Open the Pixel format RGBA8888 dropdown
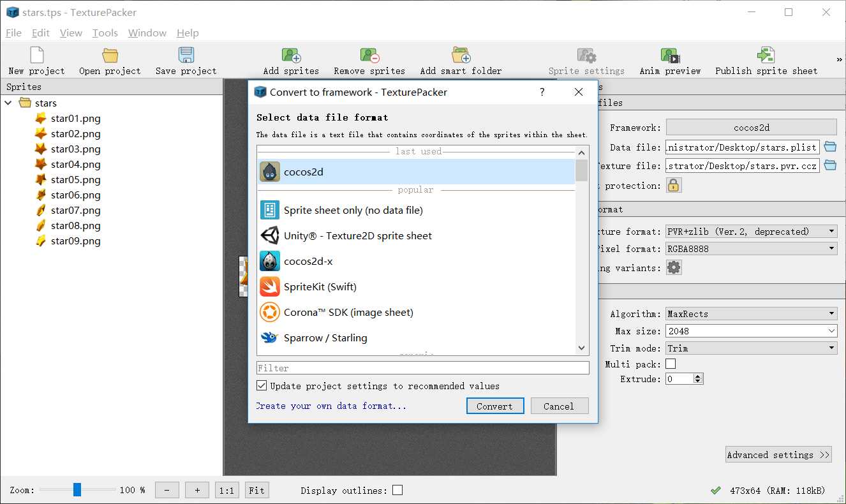The width and height of the screenshot is (846, 504). pos(752,249)
